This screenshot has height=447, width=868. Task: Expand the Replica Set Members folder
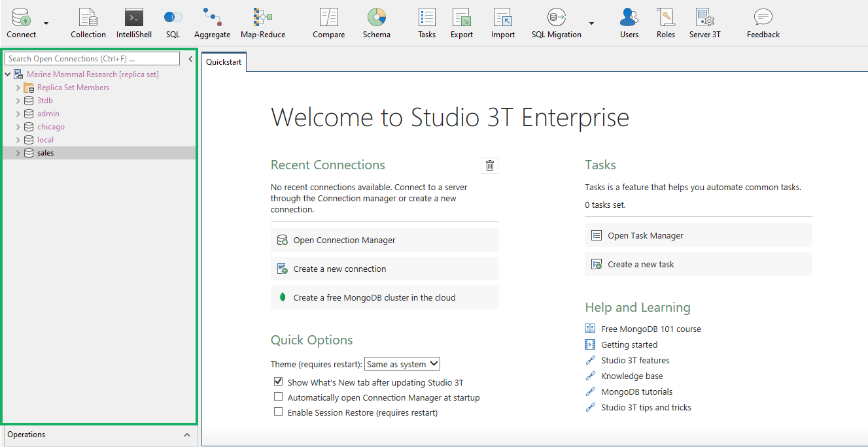click(18, 88)
